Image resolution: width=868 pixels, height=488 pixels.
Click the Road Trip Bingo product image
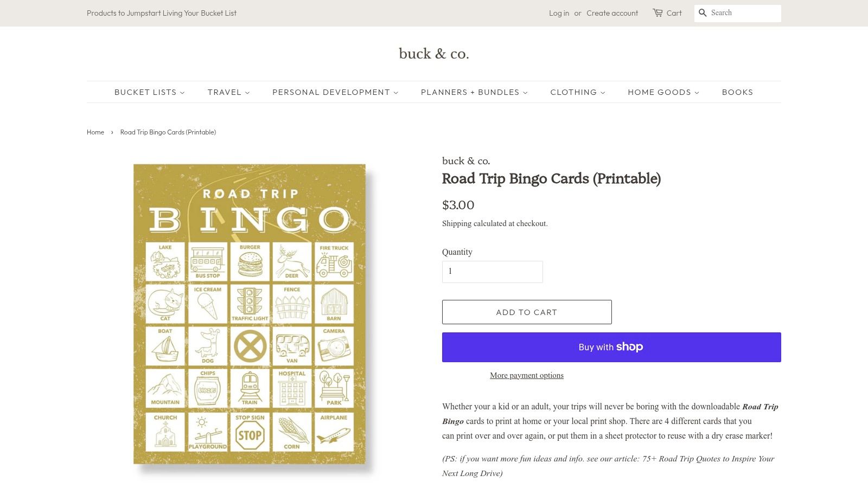click(x=250, y=314)
